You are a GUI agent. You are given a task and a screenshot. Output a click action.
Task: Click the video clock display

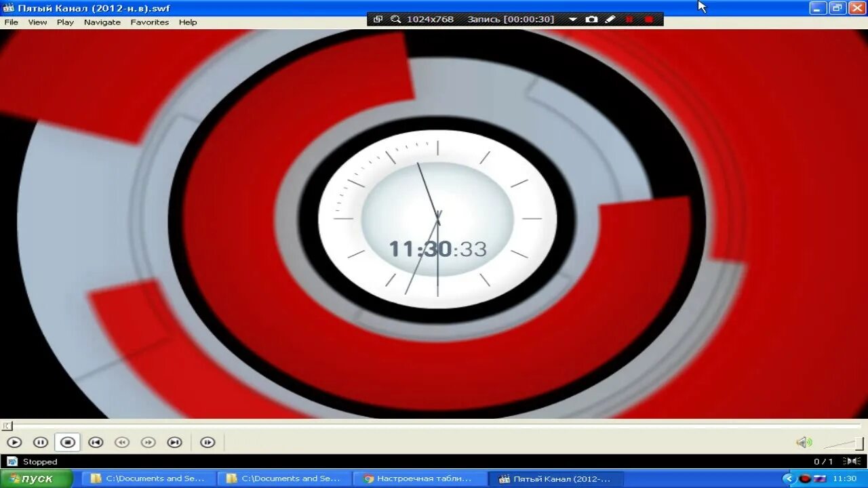tap(437, 249)
